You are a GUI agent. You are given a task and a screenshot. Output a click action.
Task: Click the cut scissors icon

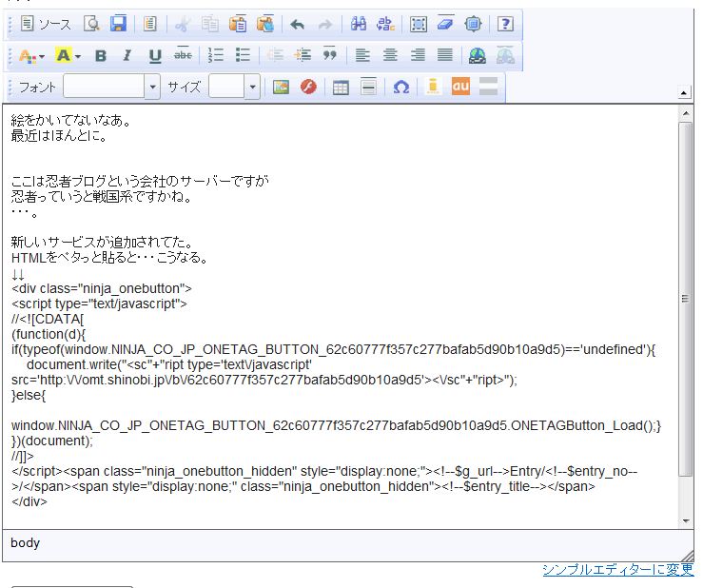tap(183, 24)
